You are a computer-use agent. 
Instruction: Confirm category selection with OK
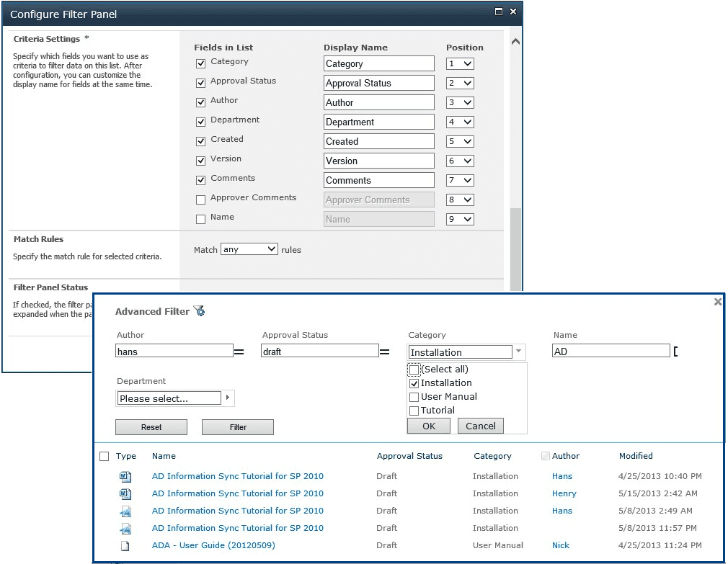pos(429,426)
